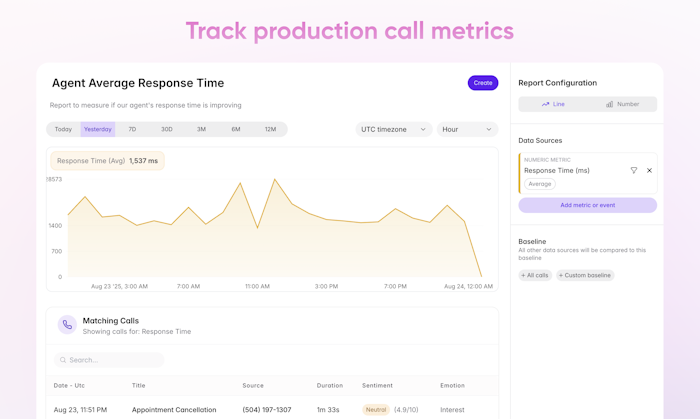
Task: Click the Line chart trend icon
Action: pos(545,104)
